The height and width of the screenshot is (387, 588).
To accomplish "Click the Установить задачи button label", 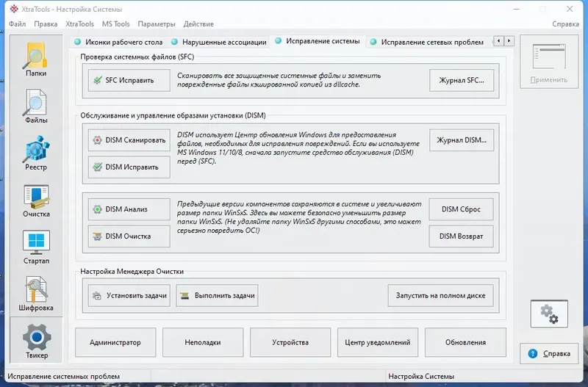I will pos(137,296).
